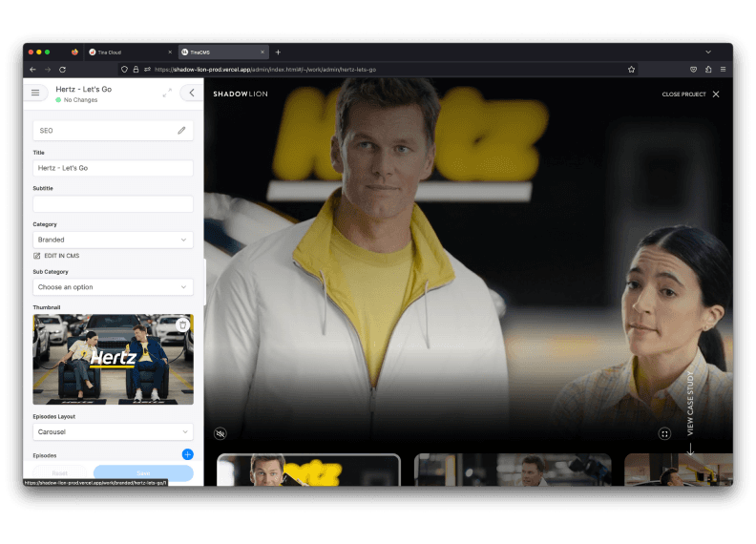Expand the Sub Category dropdown
The width and height of the screenshot is (756, 544).
click(x=113, y=287)
